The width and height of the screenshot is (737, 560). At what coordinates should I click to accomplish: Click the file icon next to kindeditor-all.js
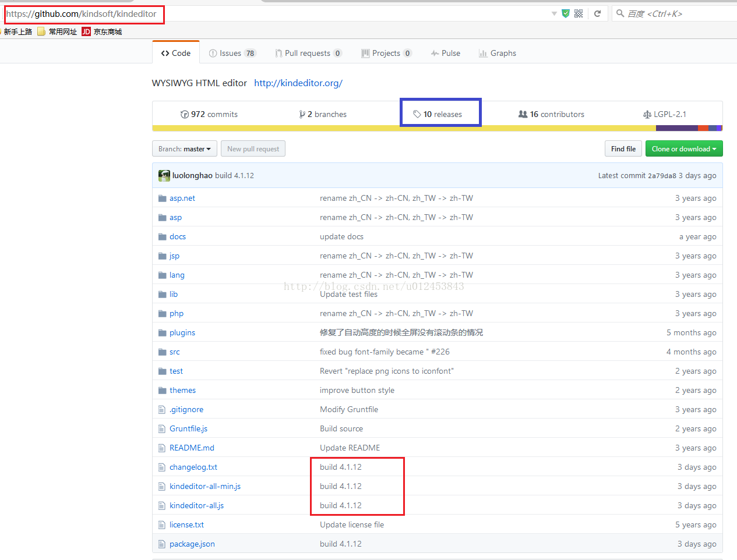tap(162, 506)
